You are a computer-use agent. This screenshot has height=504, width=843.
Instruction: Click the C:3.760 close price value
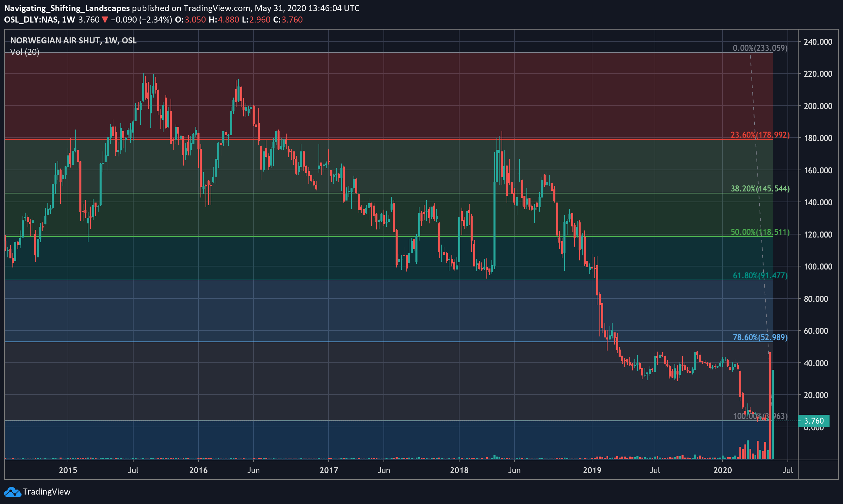(288, 20)
